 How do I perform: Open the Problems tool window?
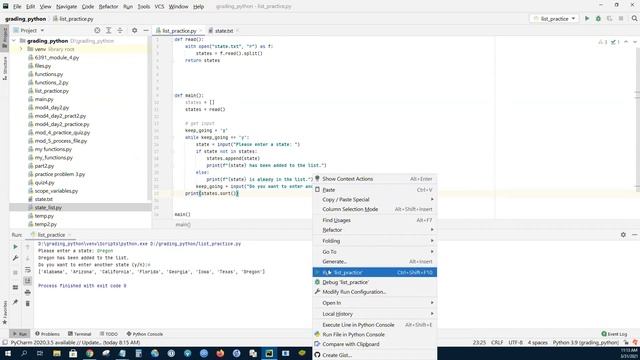point(47,334)
